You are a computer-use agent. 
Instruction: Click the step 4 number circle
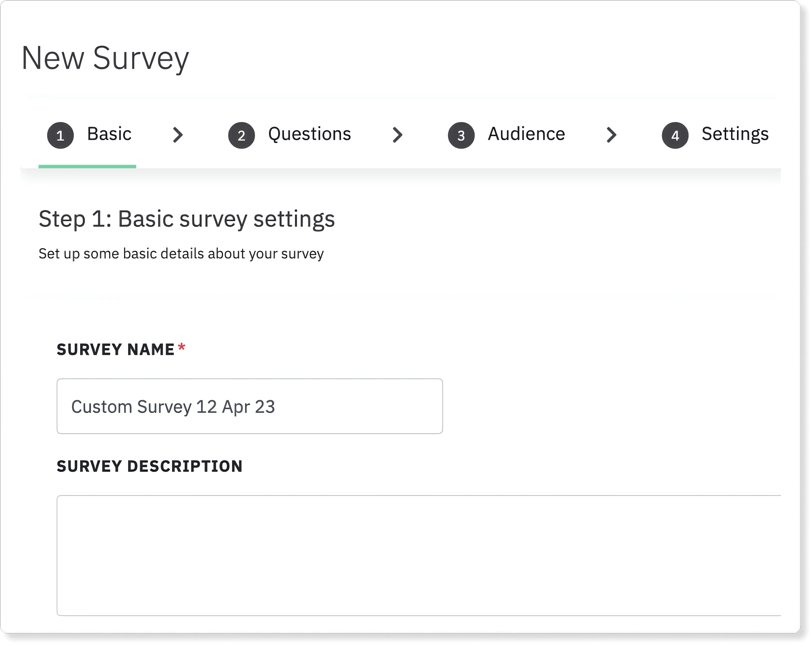[675, 135]
